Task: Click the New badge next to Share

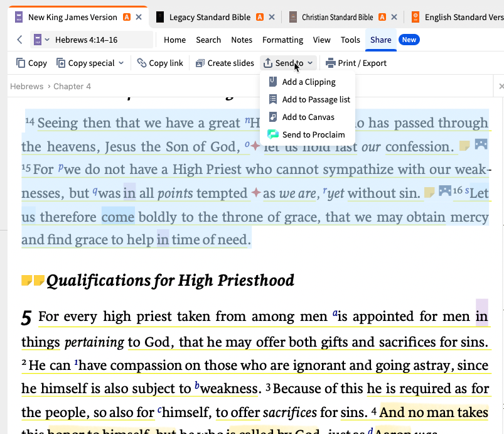Action: (x=409, y=40)
